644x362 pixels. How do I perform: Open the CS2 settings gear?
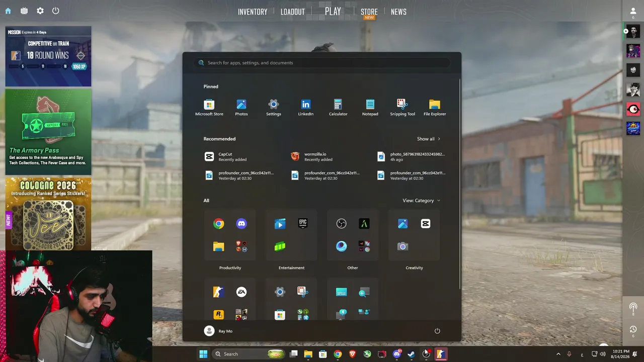[40, 11]
